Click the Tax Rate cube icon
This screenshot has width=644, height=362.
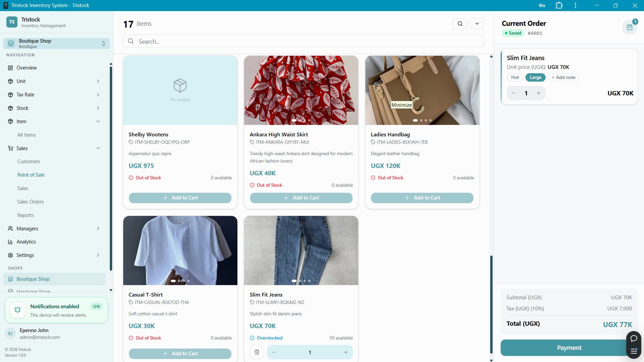point(10,95)
